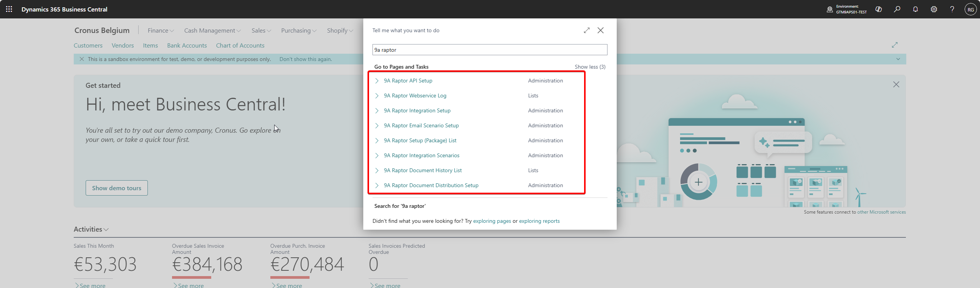980x288 pixels.
Task: Open the notifications bell
Action: click(915, 9)
